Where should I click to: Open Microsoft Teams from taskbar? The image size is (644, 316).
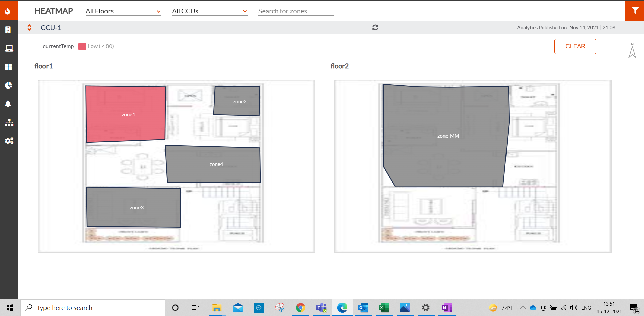coord(321,308)
